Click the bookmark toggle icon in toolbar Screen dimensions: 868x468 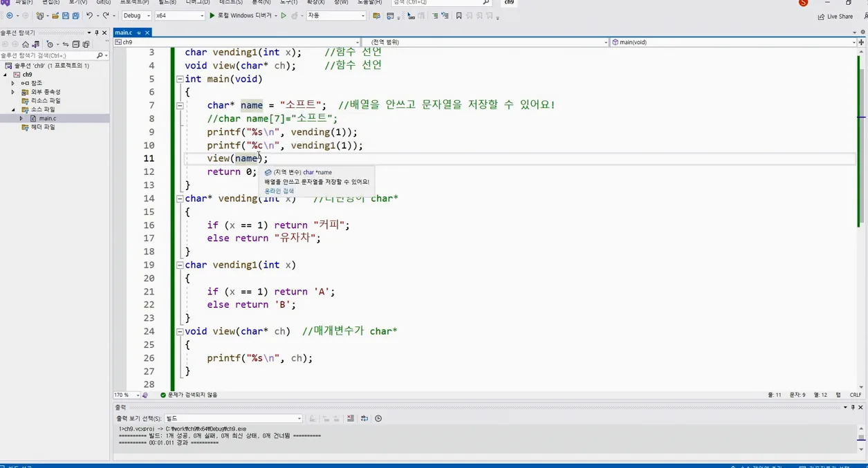coord(459,15)
